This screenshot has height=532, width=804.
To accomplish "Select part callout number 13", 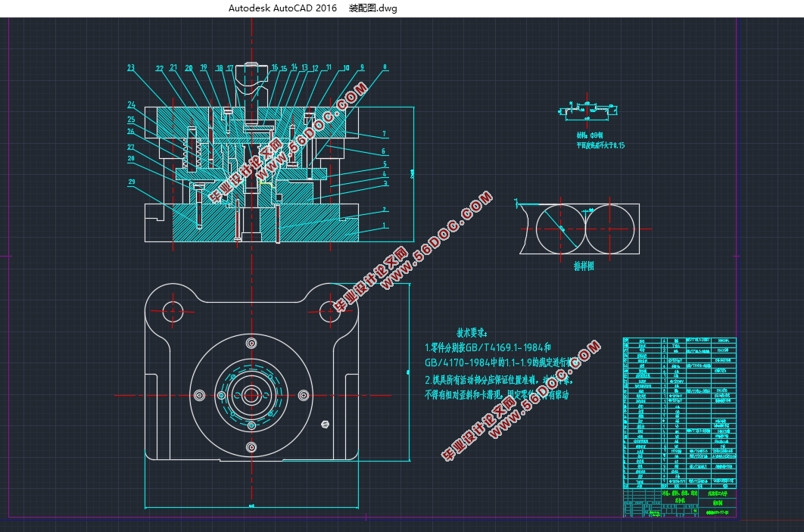I will [304, 67].
